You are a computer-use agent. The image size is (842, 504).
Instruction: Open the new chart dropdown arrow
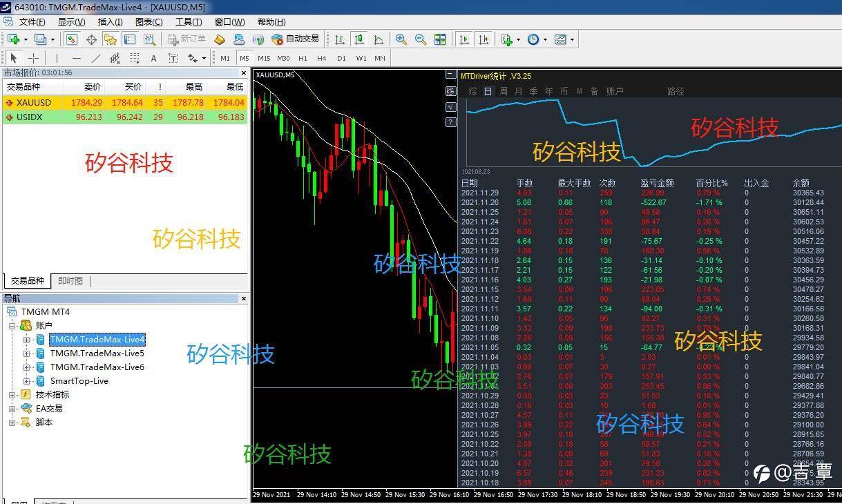[26, 39]
